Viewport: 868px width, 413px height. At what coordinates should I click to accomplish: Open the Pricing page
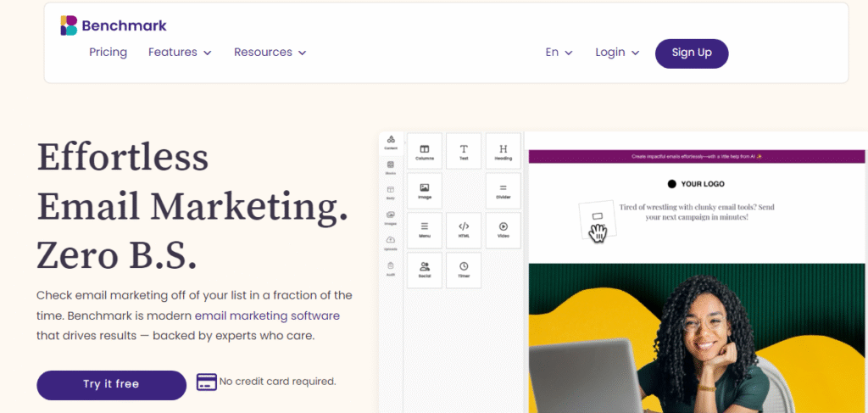(x=108, y=53)
